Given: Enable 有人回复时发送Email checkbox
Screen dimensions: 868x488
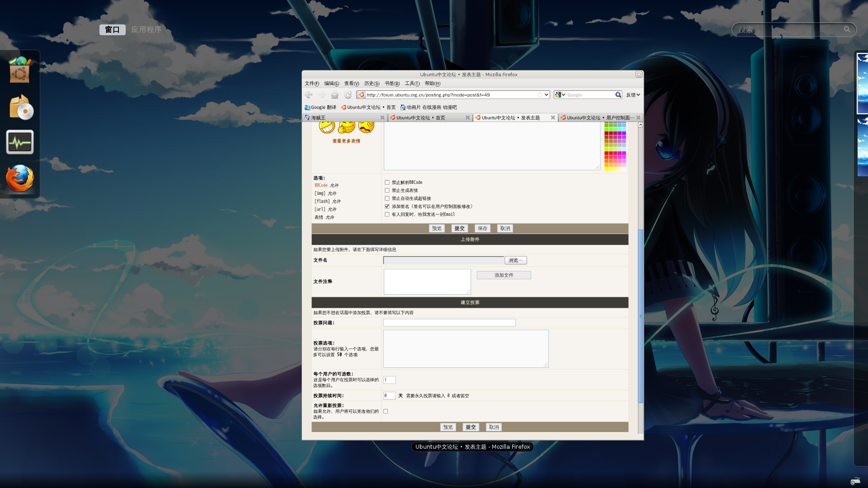Looking at the screenshot, I should coord(387,215).
